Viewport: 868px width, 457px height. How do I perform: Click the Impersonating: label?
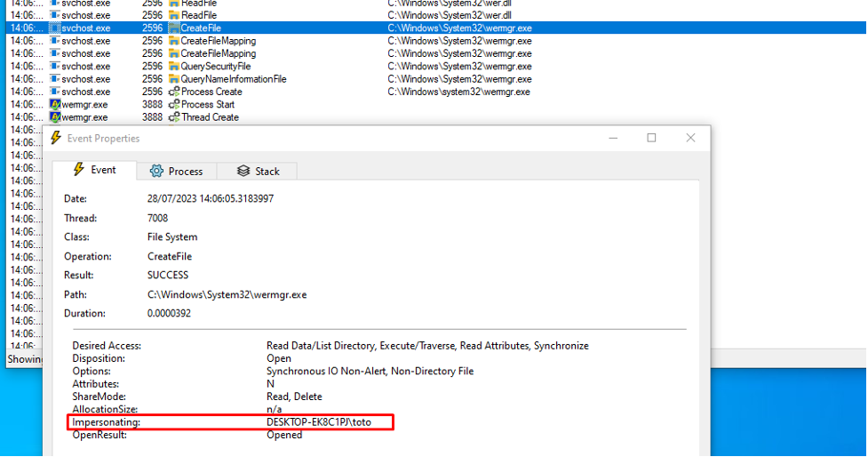coord(107,422)
